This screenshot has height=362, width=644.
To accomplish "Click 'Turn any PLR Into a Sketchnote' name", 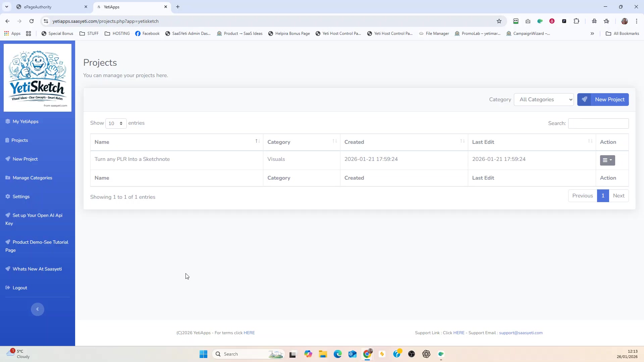I will point(132,159).
